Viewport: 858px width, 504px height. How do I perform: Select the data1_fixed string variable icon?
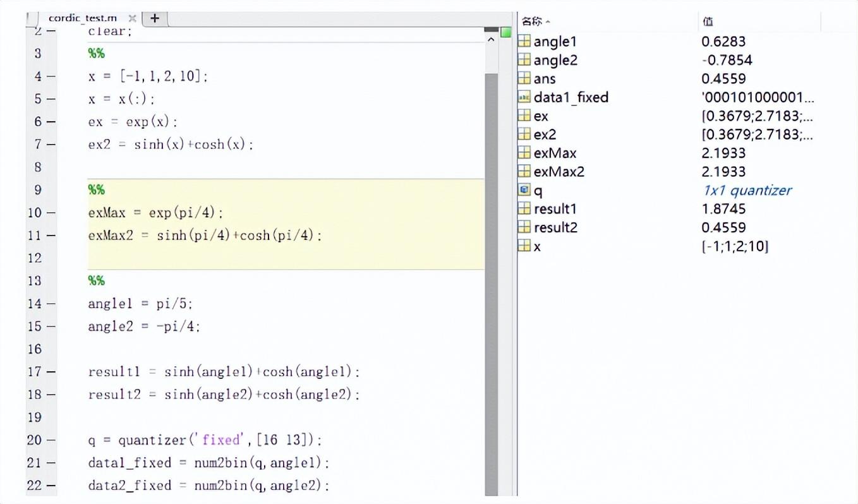(x=524, y=97)
